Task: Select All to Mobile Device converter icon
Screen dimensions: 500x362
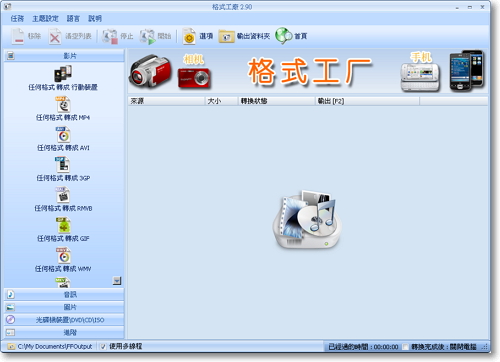Action: coord(63,74)
